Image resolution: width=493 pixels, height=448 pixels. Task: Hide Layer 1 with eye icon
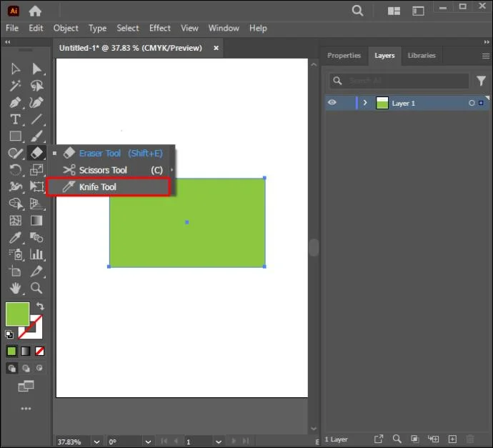click(x=332, y=103)
